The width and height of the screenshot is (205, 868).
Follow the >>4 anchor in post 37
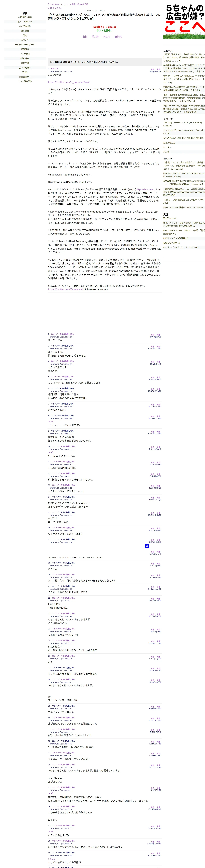[51, 832]
